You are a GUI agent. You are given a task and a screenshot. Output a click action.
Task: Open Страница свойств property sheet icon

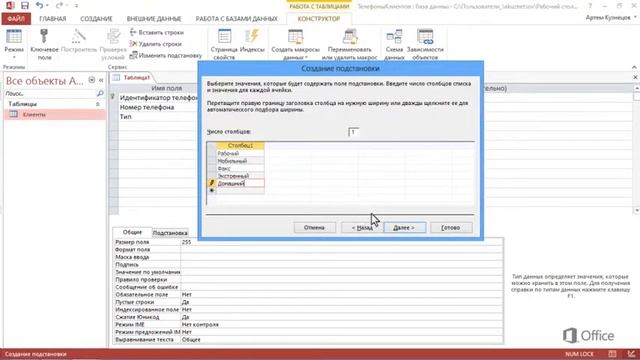(x=224, y=44)
